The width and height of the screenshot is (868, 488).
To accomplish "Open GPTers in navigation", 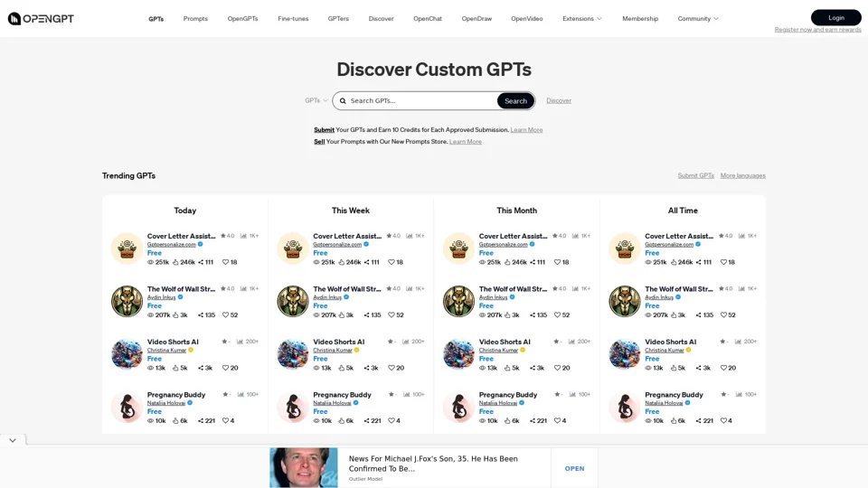I will pyautogui.click(x=338, y=19).
